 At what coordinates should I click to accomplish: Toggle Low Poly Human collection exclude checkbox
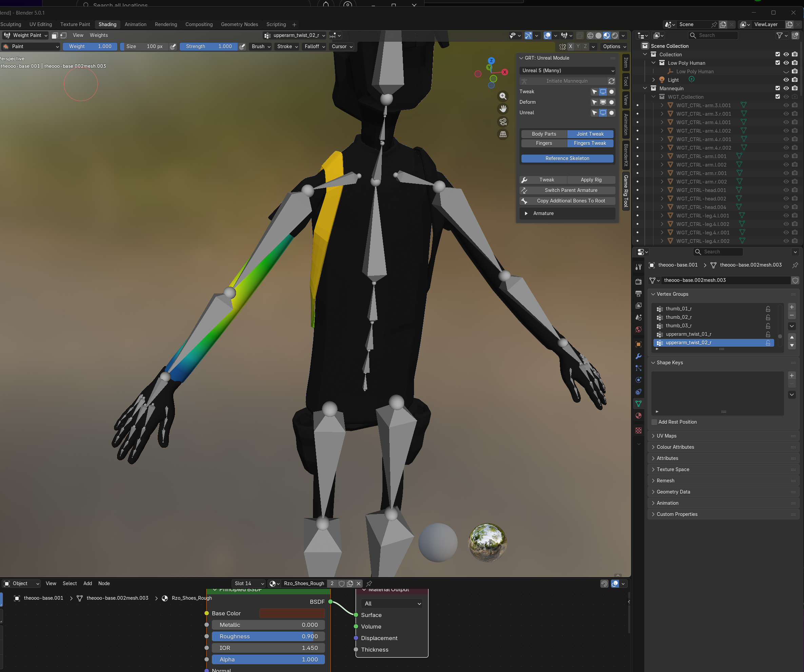click(x=777, y=63)
